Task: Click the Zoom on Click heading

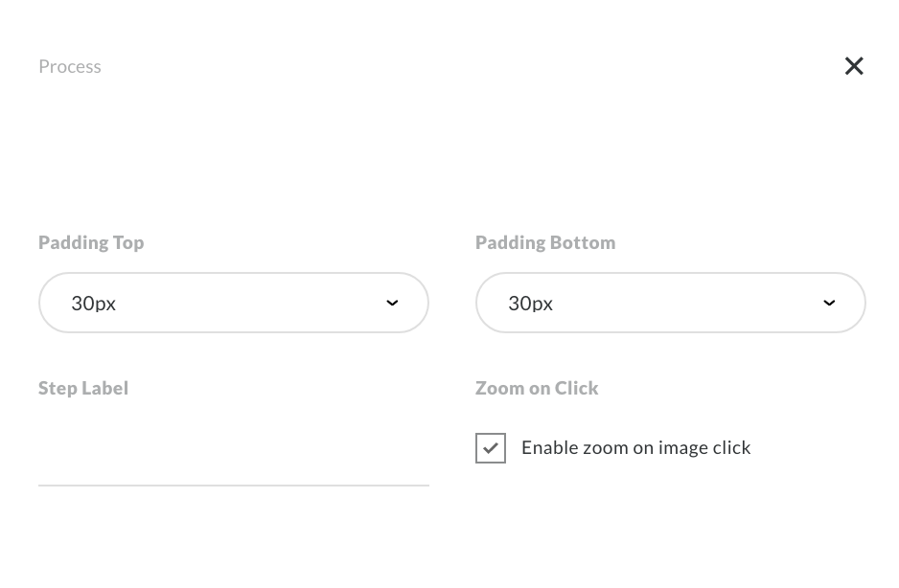Action: pyautogui.click(x=537, y=388)
